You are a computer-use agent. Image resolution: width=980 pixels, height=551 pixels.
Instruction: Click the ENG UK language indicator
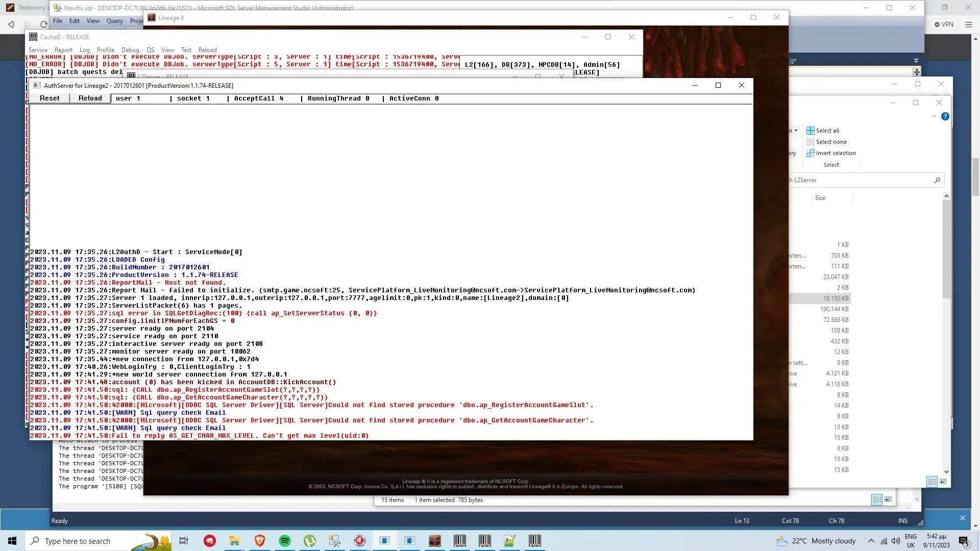coord(911,541)
